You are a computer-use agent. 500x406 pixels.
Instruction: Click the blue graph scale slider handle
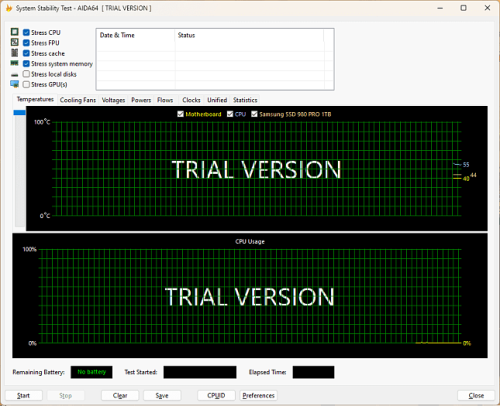click(19, 113)
